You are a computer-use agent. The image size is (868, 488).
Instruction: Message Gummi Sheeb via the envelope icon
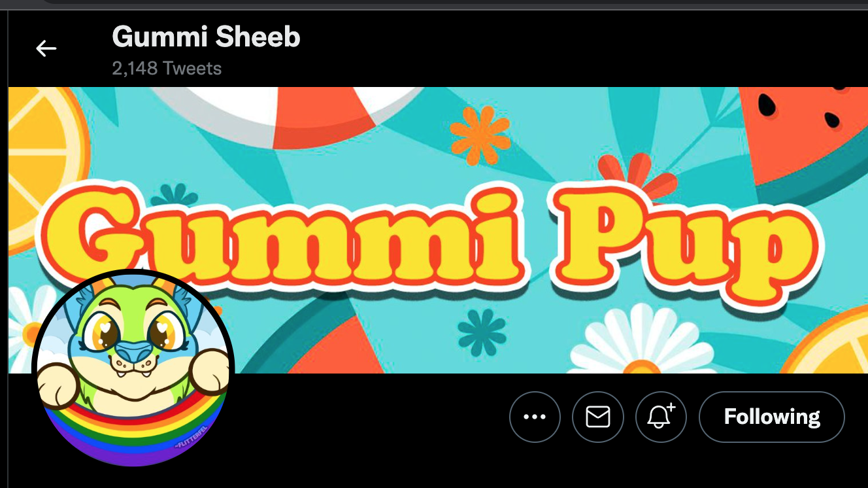pos(598,417)
